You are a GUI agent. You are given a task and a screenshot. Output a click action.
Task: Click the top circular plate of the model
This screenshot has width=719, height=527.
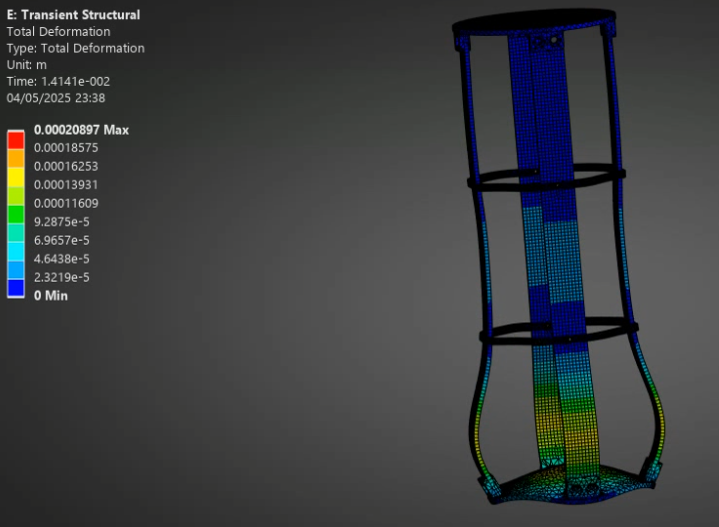(x=534, y=22)
